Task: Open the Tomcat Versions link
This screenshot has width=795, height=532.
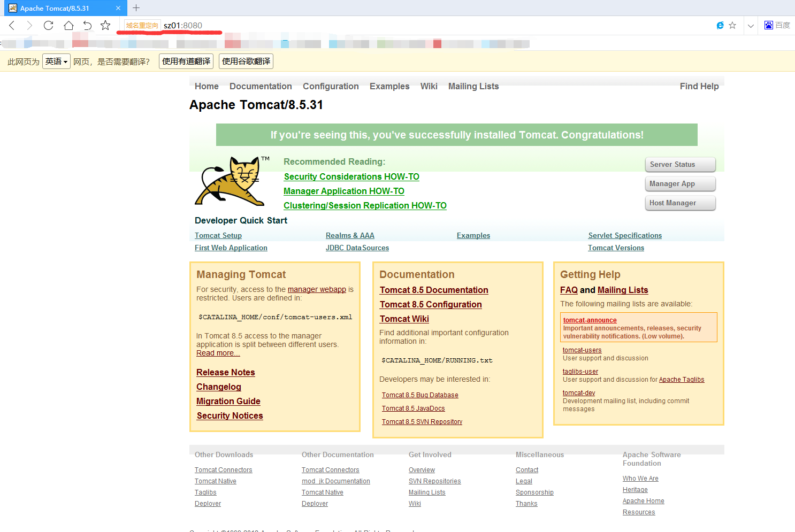Action: (x=616, y=248)
